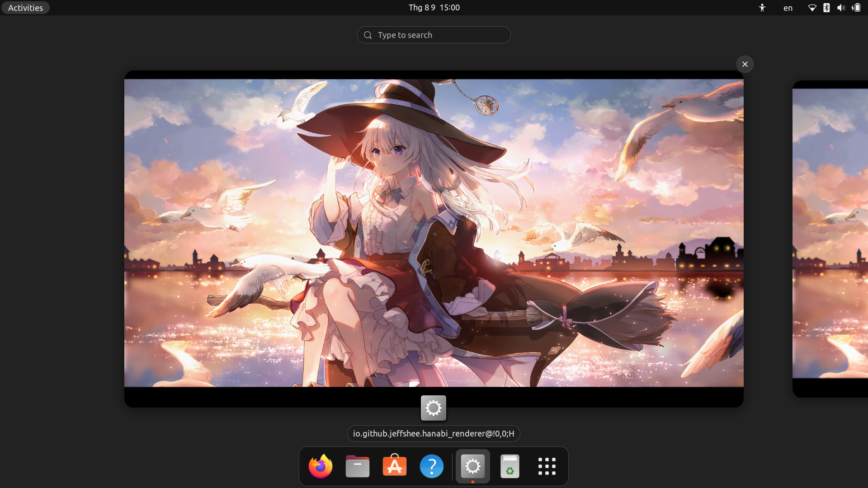Viewport: 868px width, 488px height.
Task: Show the applications grid
Action: (x=547, y=466)
